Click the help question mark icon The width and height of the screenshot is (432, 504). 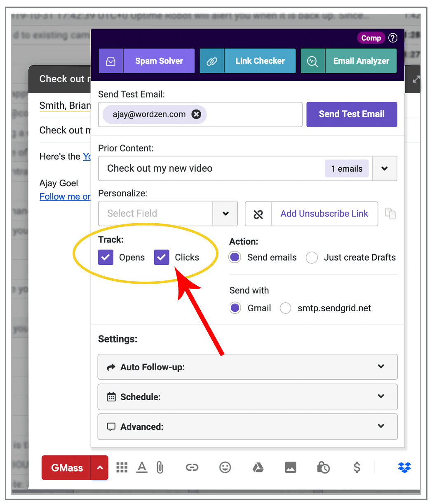(393, 38)
